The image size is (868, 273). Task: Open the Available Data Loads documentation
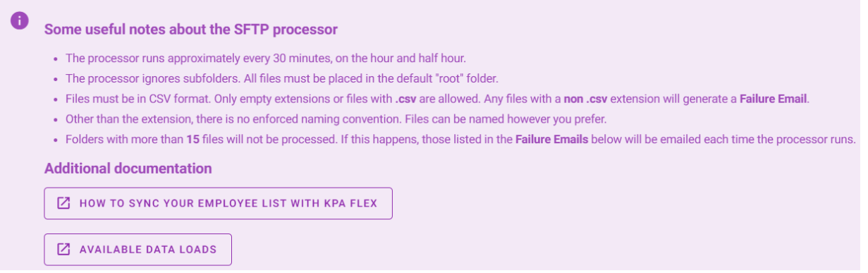[137, 249]
